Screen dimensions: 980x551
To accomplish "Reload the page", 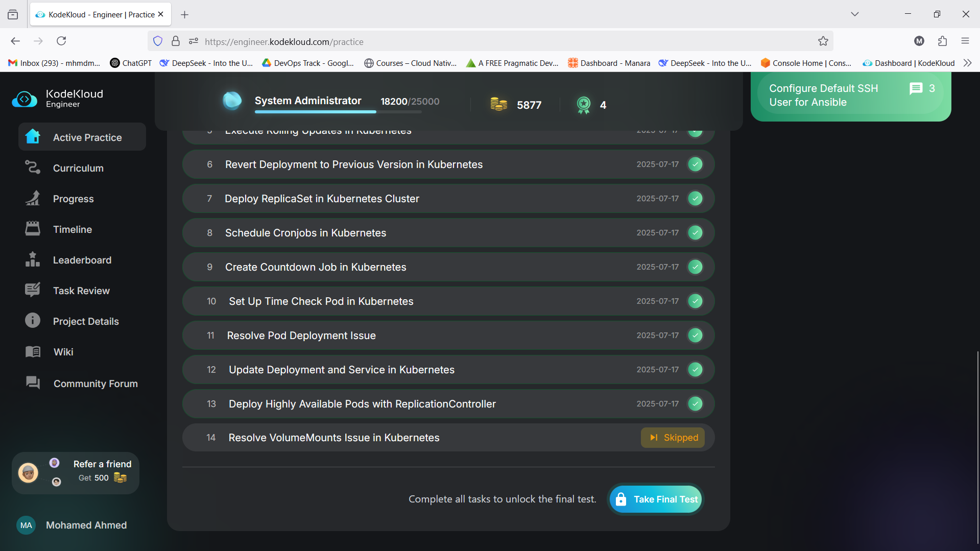I will pyautogui.click(x=61, y=41).
